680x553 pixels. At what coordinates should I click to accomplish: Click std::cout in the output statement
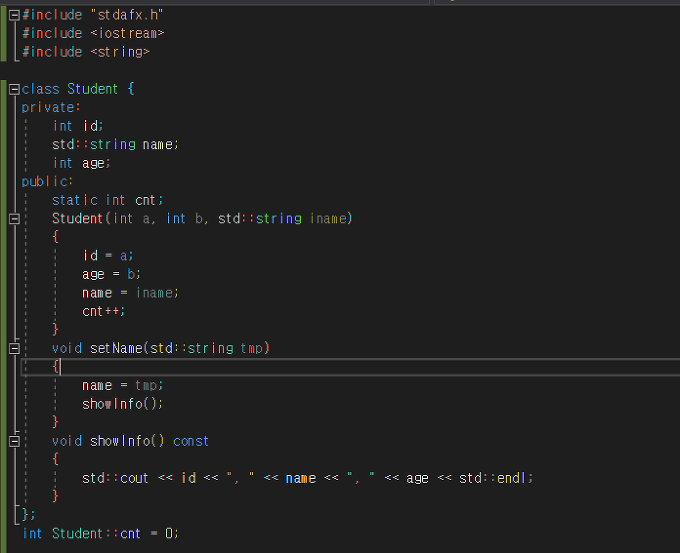click(115, 478)
